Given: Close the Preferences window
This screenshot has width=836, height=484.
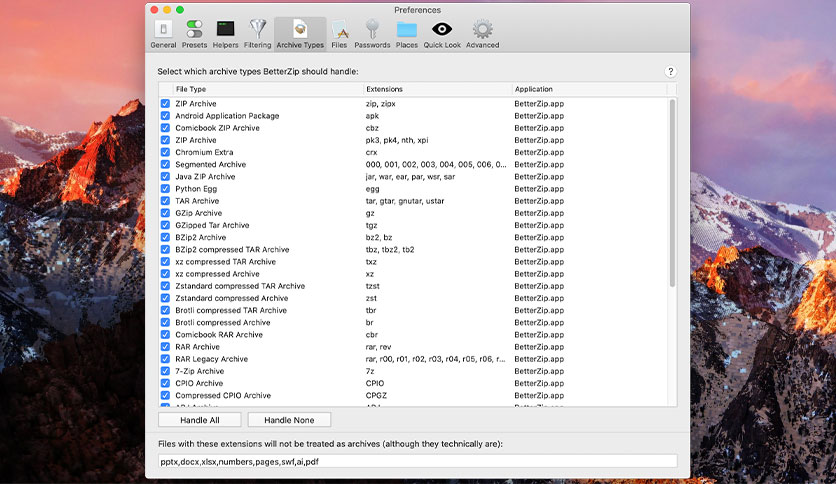Looking at the screenshot, I should click(x=154, y=10).
